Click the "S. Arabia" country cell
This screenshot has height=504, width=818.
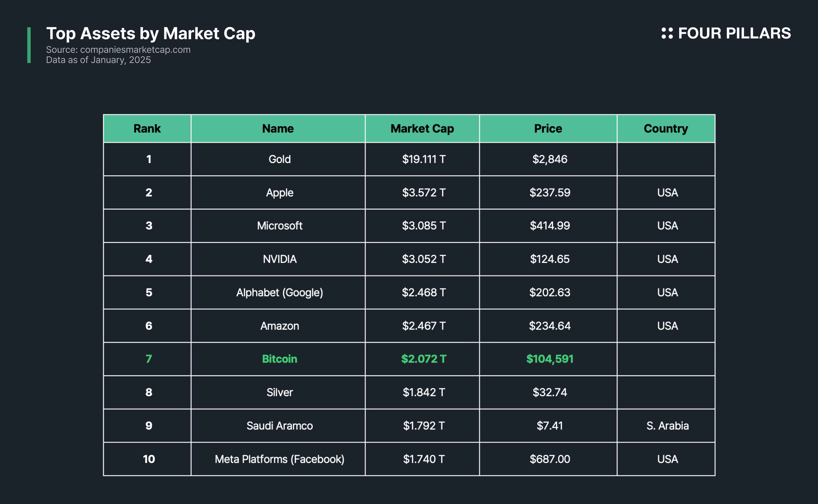coord(667,426)
